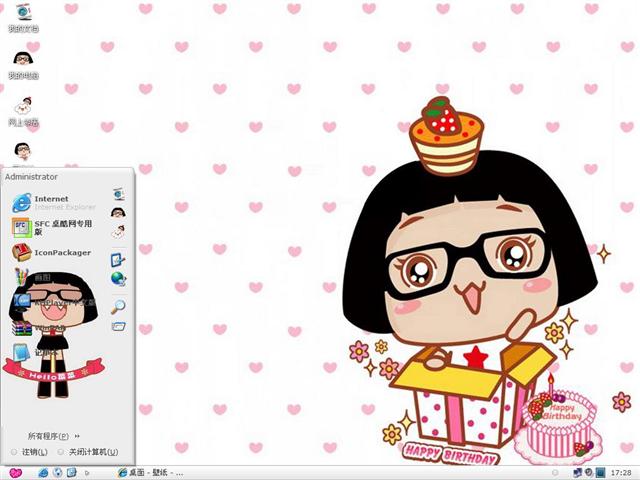The width and height of the screenshot is (640, 480).
Task: Click the system tray expand circle
Action: 556,471
